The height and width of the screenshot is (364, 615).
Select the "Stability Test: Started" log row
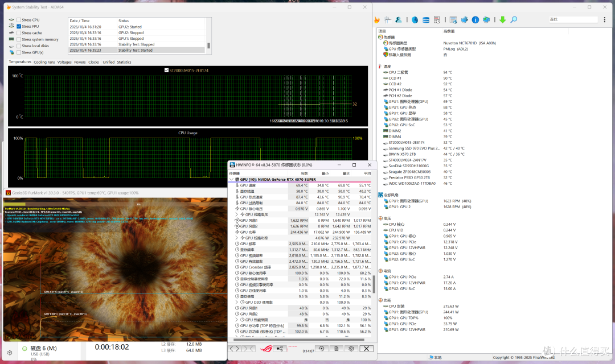click(x=137, y=50)
